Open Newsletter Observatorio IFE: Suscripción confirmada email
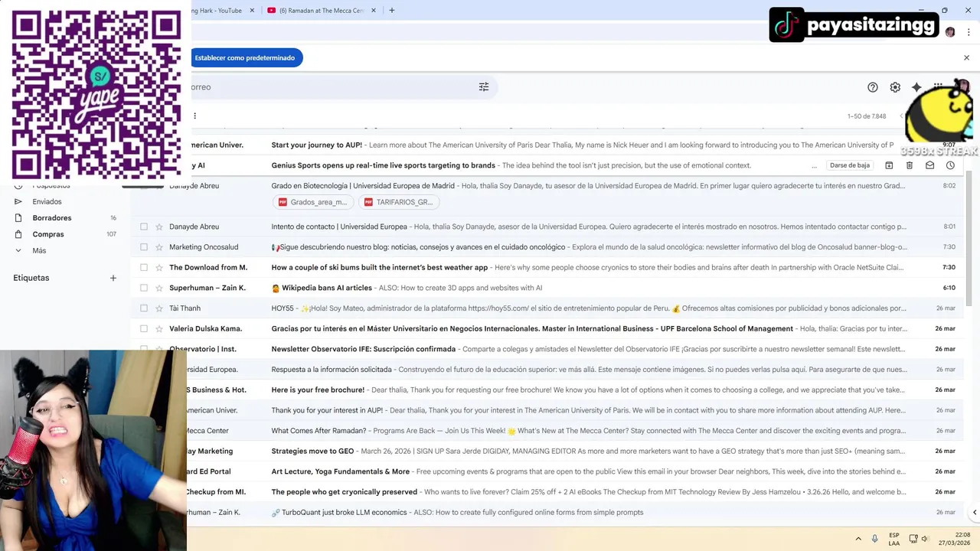 [x=364, y=349]
